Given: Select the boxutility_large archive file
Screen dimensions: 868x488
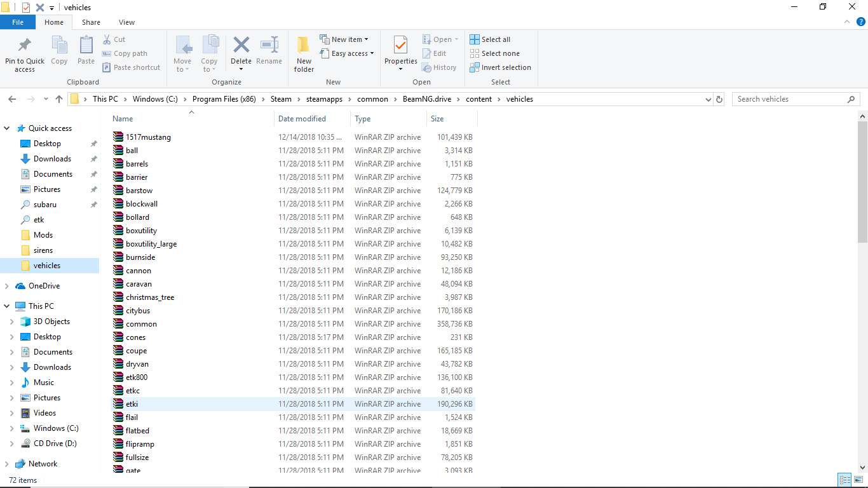Looking at the screenshot, I should (294, 244).
